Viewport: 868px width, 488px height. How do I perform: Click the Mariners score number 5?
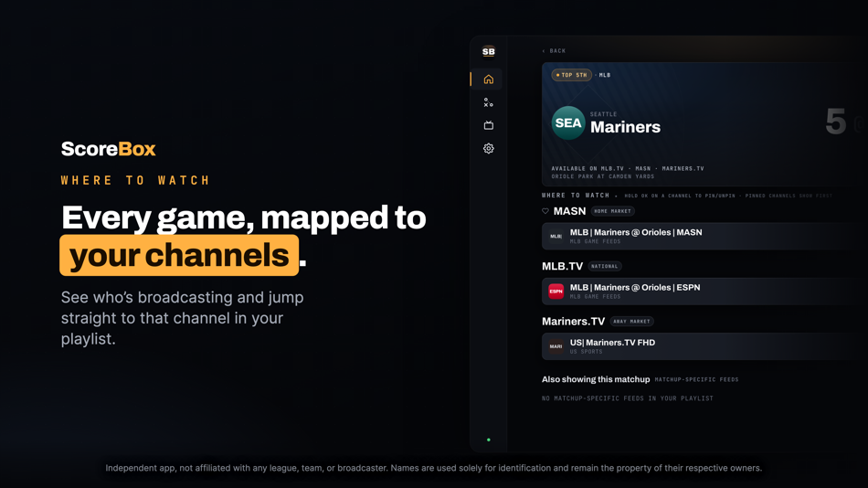click(x=835, y=122)
